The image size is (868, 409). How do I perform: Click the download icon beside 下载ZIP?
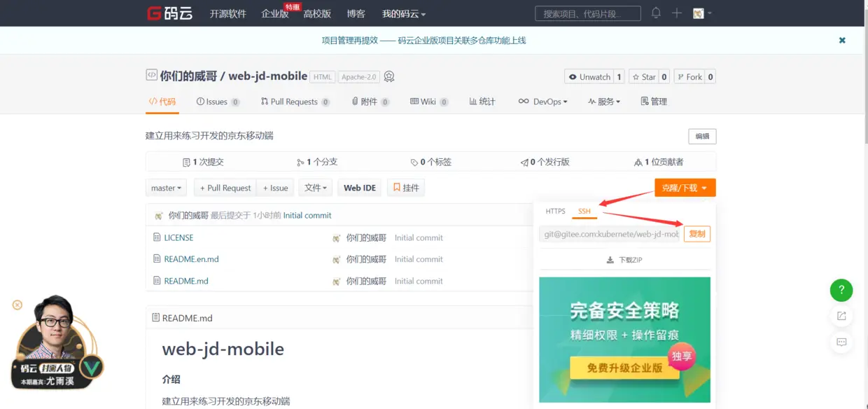pyautogui.click(x=611, y=260)
